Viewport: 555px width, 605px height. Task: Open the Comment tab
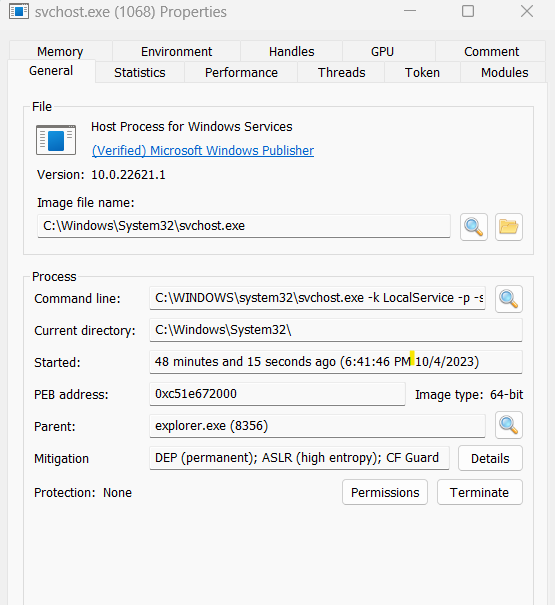point(491,51)
